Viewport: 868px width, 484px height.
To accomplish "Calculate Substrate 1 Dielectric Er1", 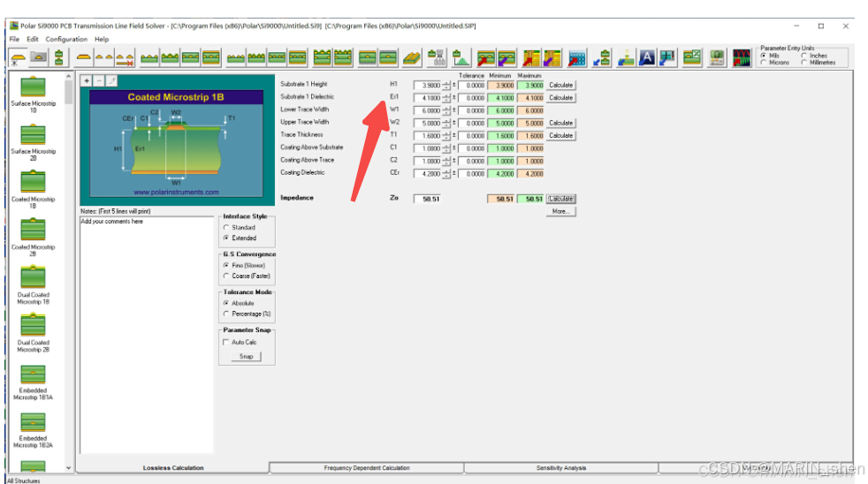I will pos(560,98).
